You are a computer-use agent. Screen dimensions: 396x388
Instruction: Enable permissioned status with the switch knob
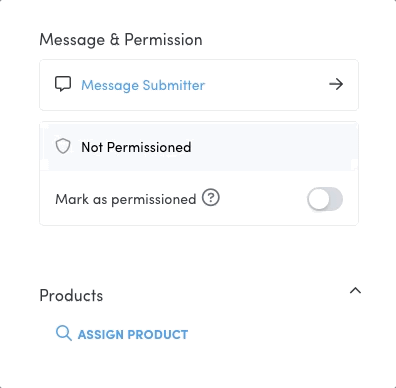point(319,199)
